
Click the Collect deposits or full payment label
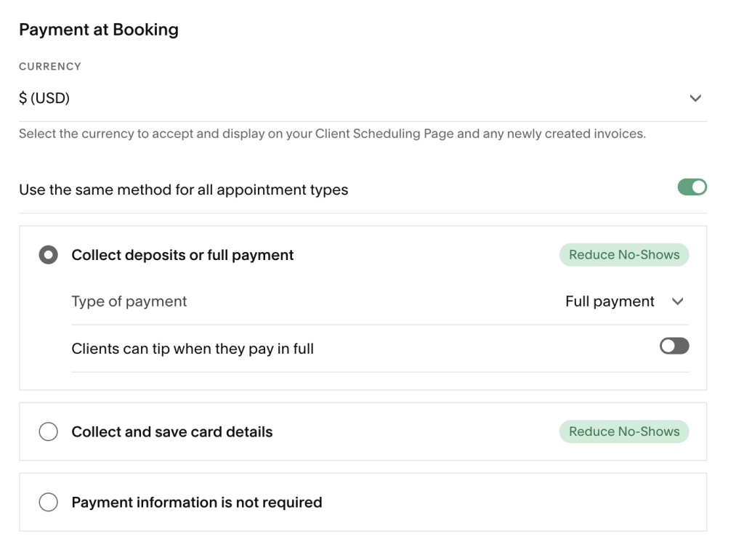(182, 255)
